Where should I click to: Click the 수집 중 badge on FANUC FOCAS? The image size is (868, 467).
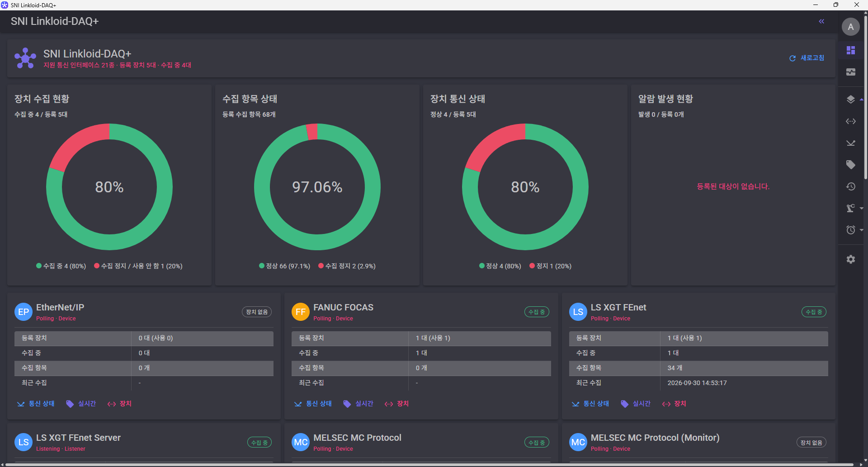click(537, 312)
